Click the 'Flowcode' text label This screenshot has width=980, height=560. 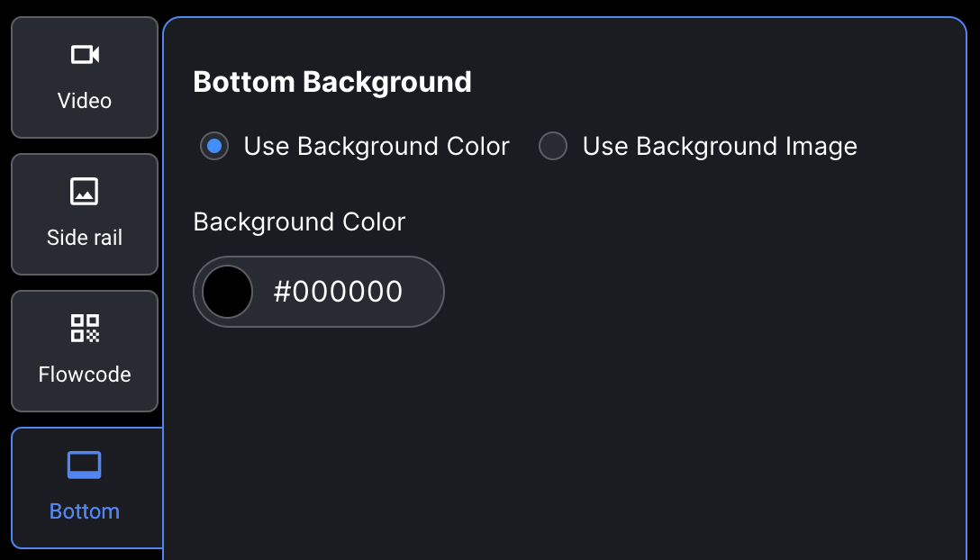tap(85, 375)
